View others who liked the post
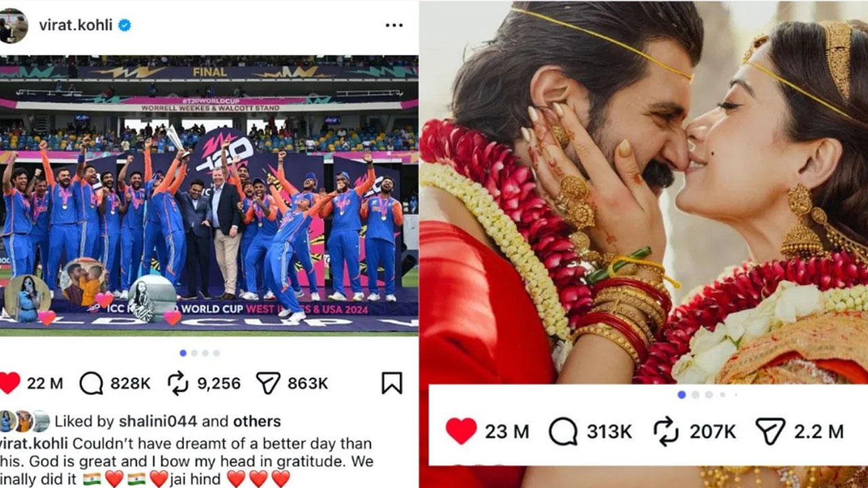 click(x=257, y=421)
